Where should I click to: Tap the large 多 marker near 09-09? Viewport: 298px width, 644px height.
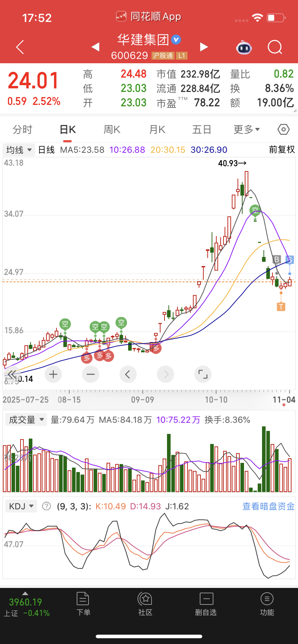point(156,348)
